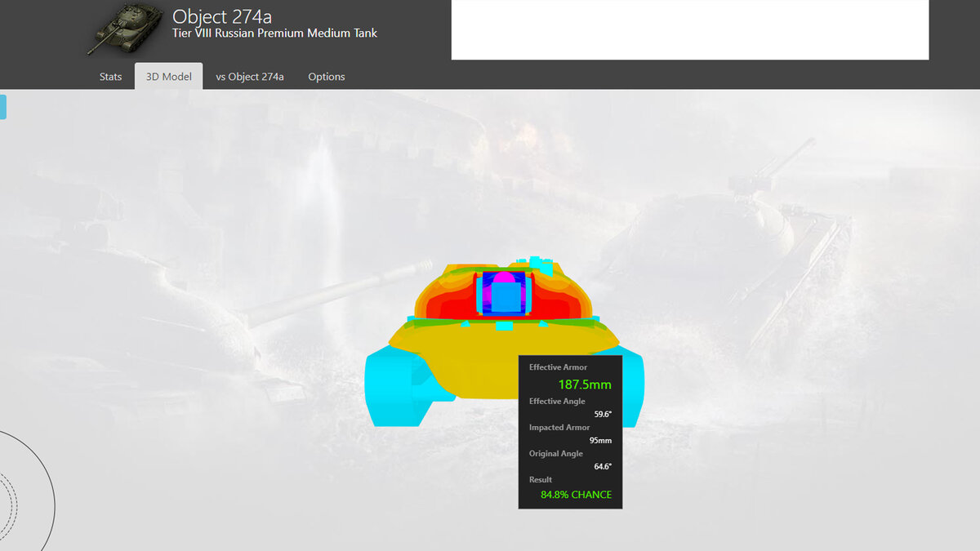Click the Tier VIII Russian Premium Medium Tank subtitle
This screenshot has height=551, width=980.
[x=274, y=33]
